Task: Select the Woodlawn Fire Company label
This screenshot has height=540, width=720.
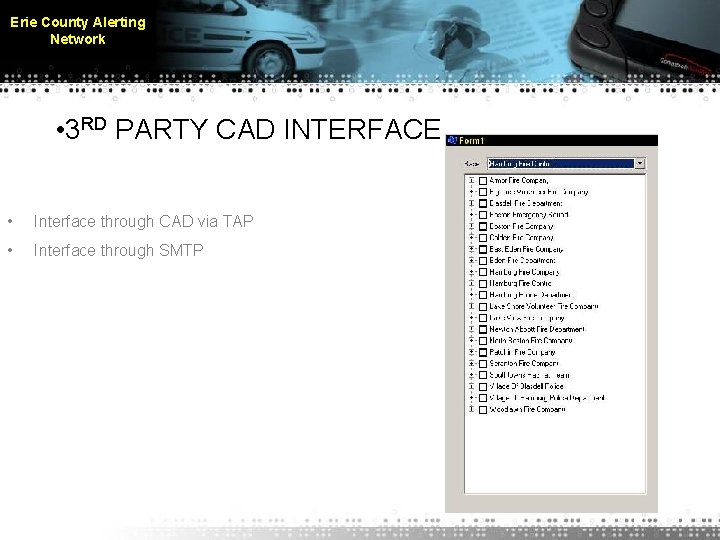Action: pyautogui.click(x=528, y=410)
